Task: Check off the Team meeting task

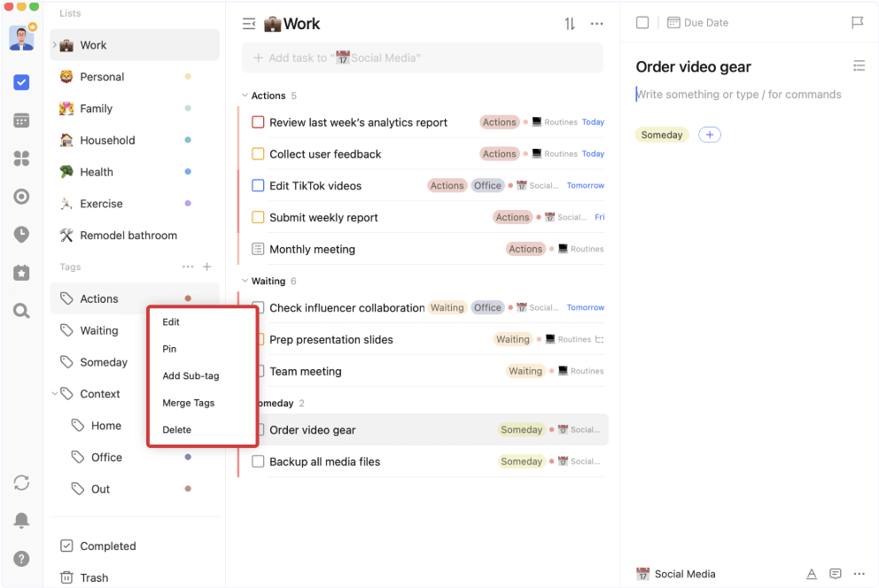Action: point(257,371)
